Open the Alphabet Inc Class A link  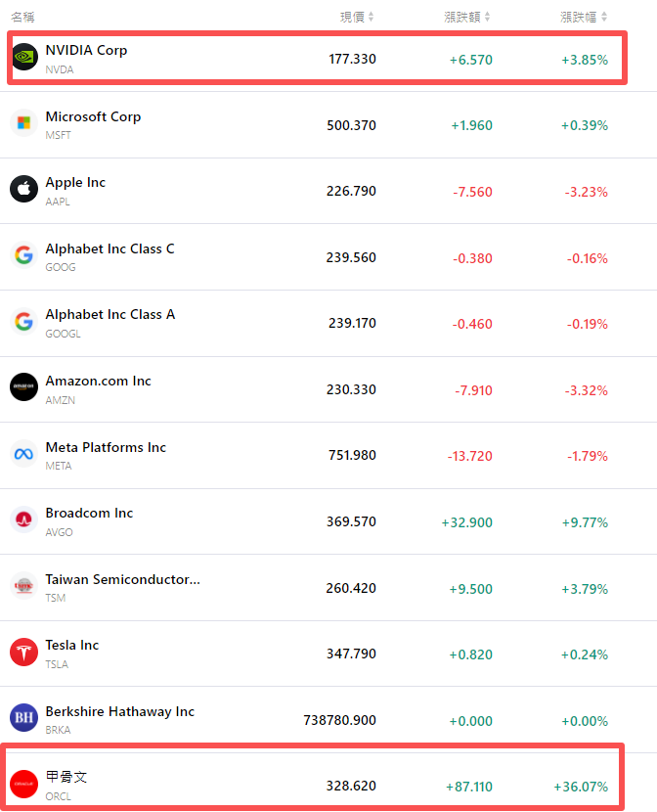pos(109,314)
